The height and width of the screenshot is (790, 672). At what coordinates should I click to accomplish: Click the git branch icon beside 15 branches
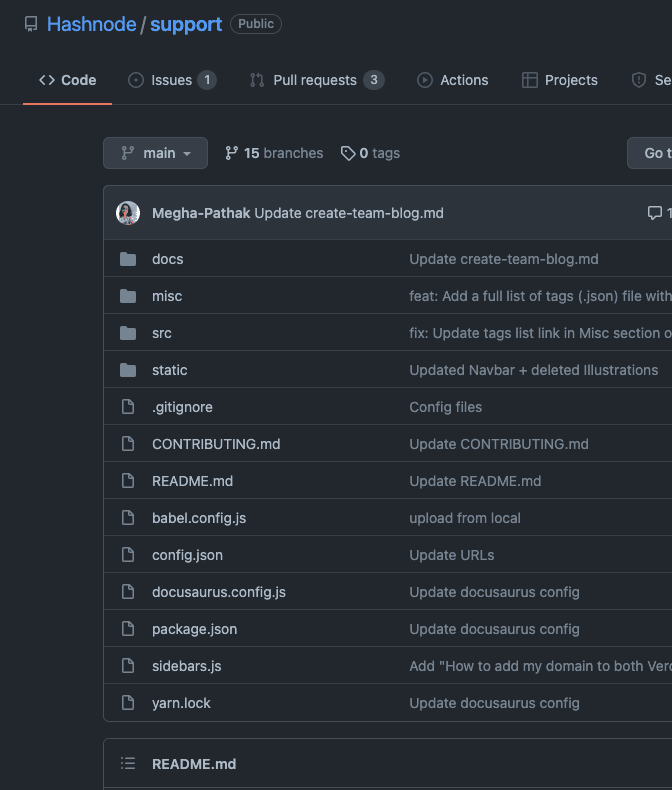(x=232, y=153)
